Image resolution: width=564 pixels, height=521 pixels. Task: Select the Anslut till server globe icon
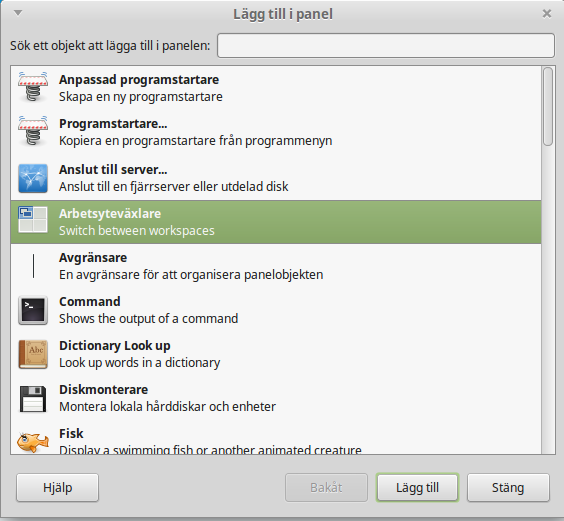tap(33, 178)
